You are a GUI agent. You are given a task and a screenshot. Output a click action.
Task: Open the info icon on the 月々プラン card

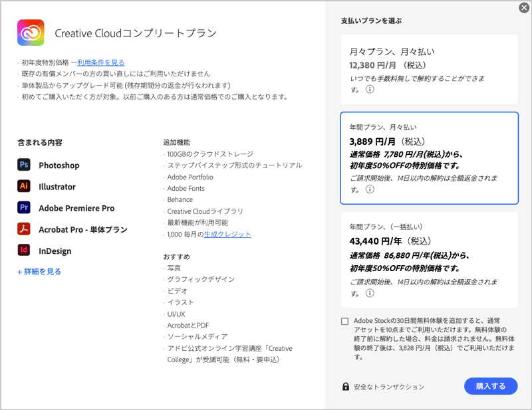click(370, 90)
